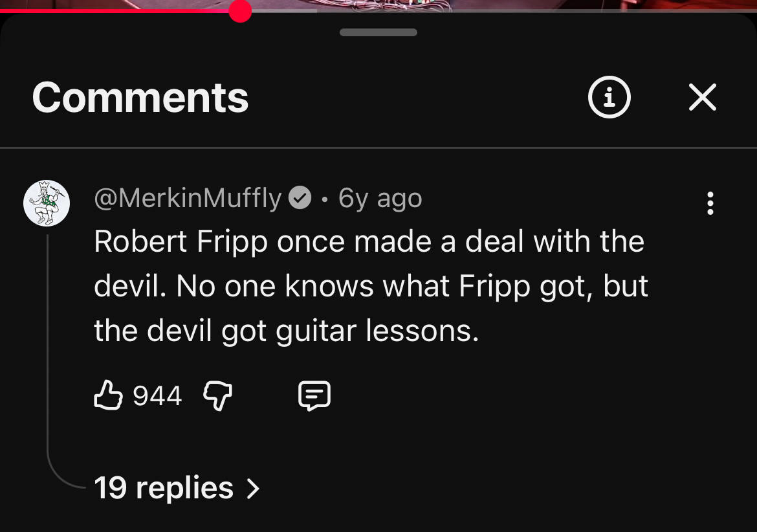757x532 pixels.
Task: Like the MerkinMuffly comment with thumbs up
Action: click(x=108, y=395)
